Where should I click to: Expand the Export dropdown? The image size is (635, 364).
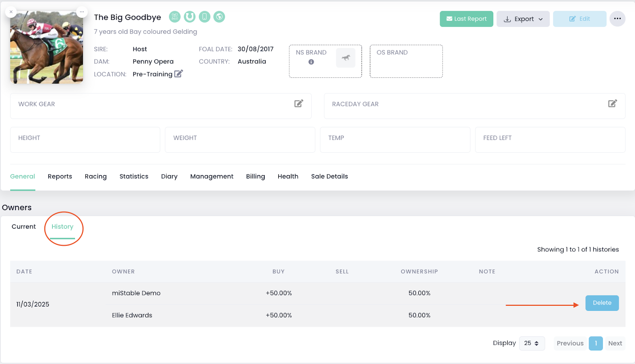pyautogui.click(x=523, y=19)
